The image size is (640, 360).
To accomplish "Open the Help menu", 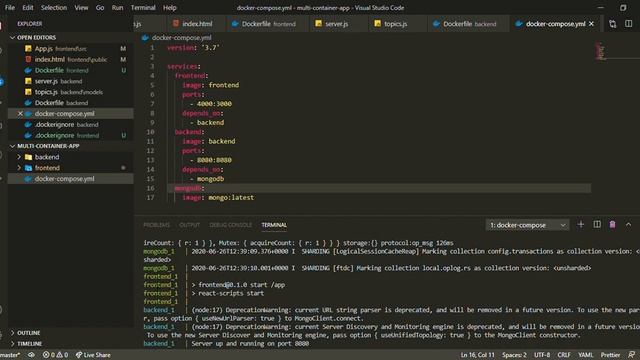I will click(x=170, y=8).
